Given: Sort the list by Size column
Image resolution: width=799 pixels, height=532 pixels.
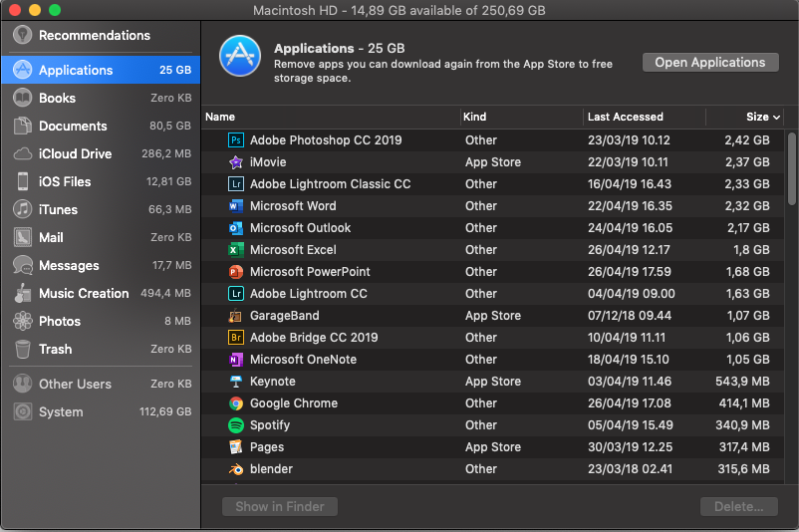Looking at the screenshot, I should (x=757, y=118).
